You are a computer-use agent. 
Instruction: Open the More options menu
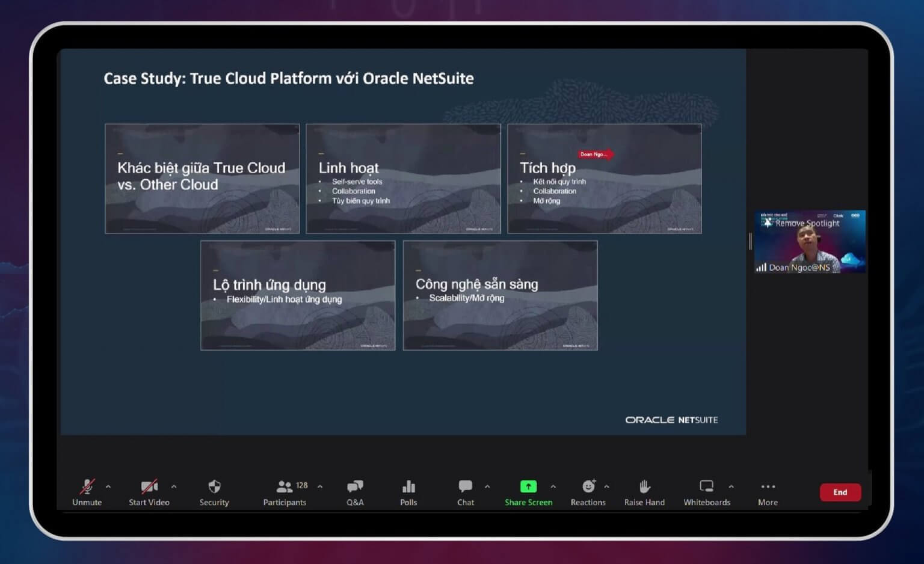768,492
